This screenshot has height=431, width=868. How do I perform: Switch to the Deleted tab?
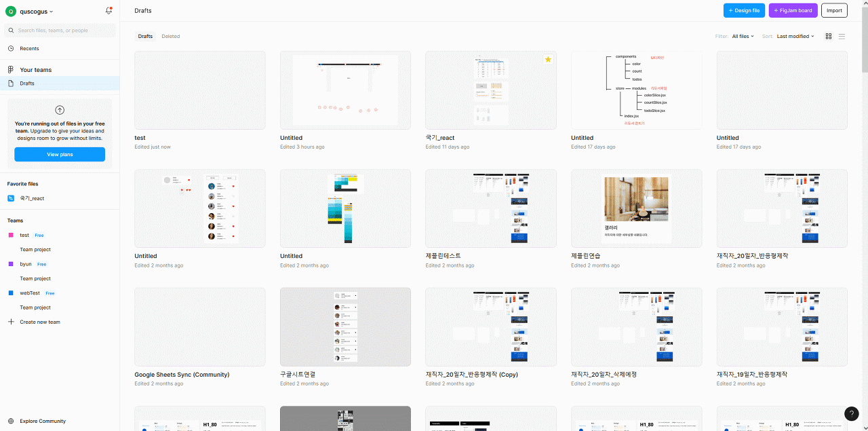(171, 36)
